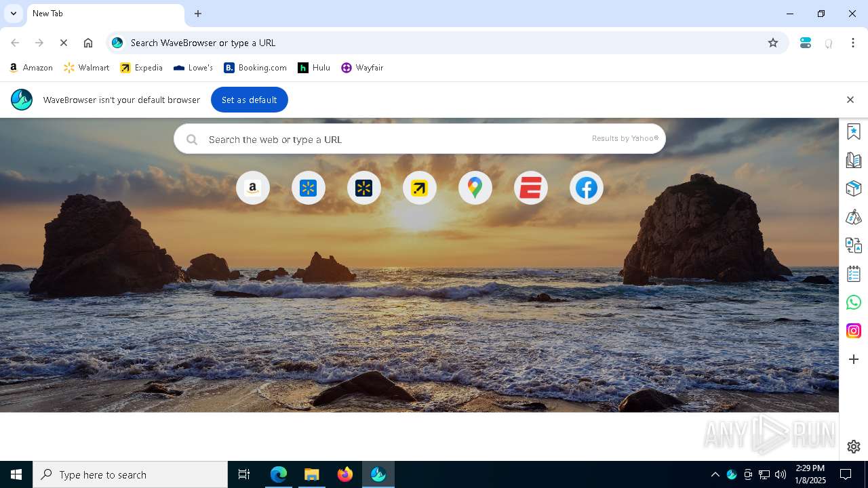Open the sidebar checklist notes icon
The width and height of the screenshot is (868, 488).
[x=854, y=274]
